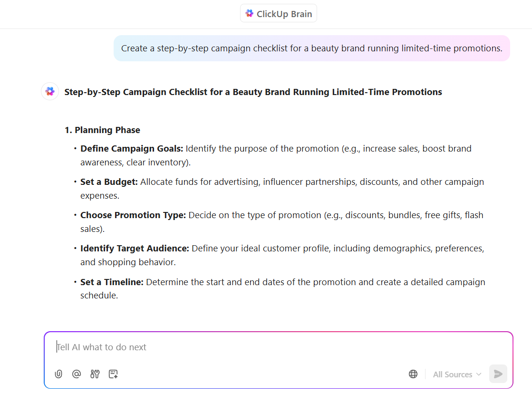Click the 'Identify Target Audience' bullet label
This screenshot has height=393, width=532.
tap(135, 249)
